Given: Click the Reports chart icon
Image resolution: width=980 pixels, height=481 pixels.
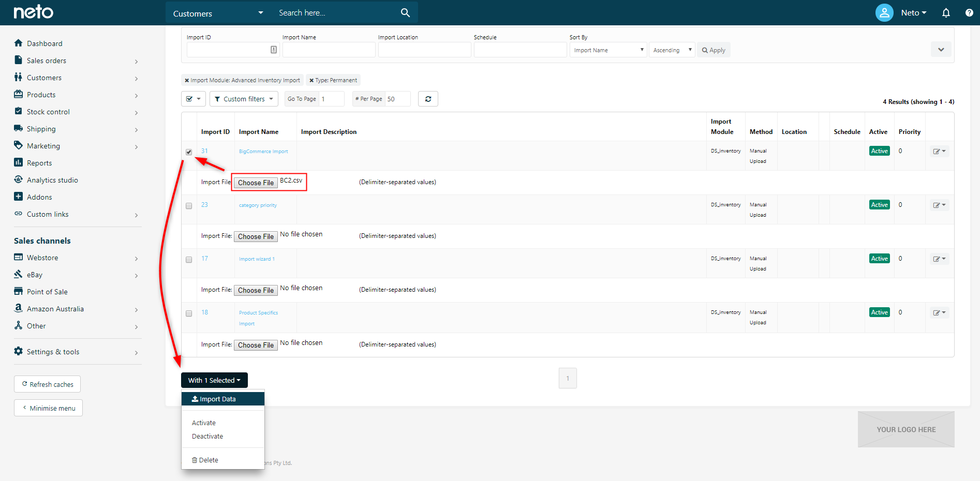Looking at the screenshot, I should 19,162.
